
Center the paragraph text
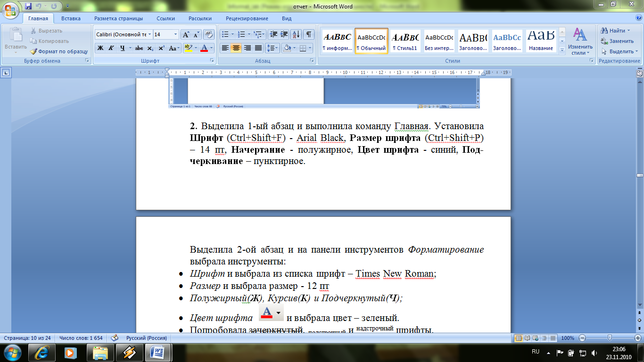(x=236, y=48)
